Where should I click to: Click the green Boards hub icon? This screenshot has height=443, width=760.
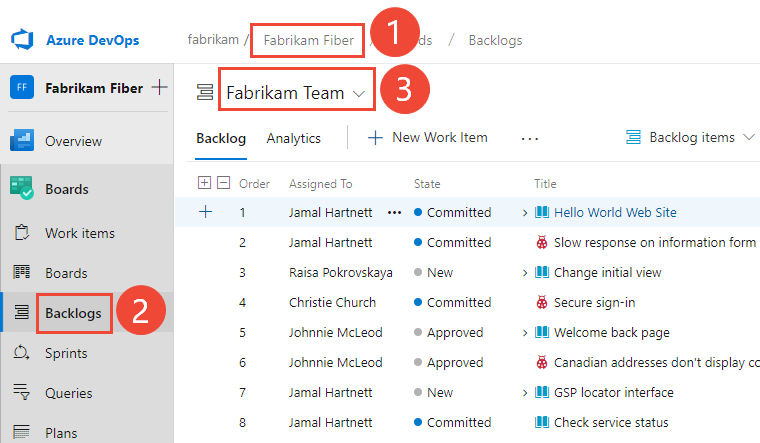[22, 188]
